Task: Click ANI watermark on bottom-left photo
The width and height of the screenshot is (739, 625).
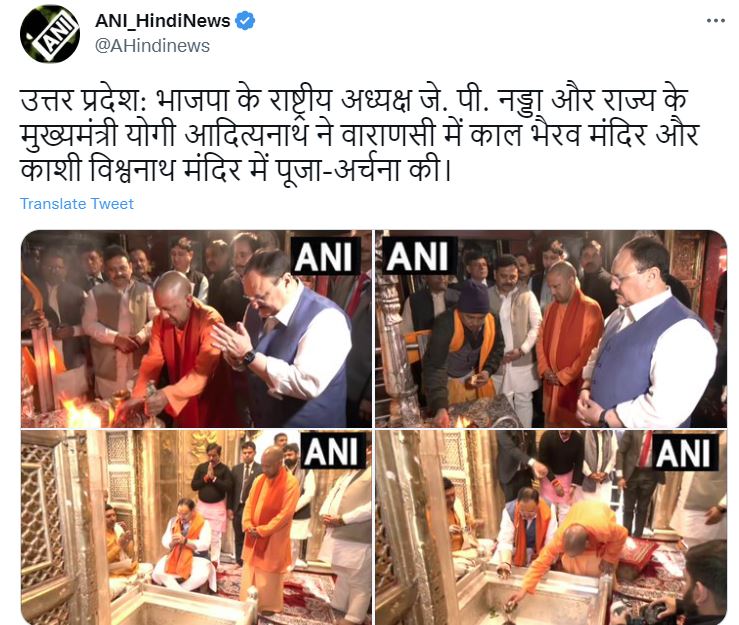Action: (333, 451)
